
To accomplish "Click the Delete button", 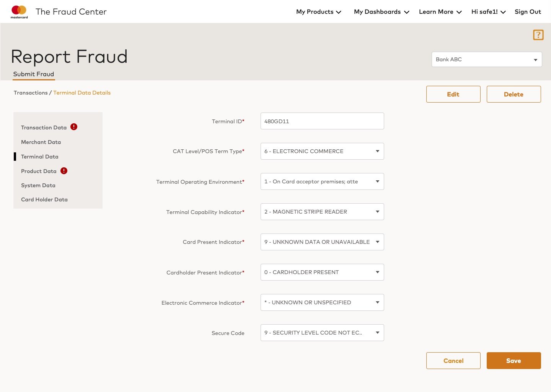I will (514, 94).
